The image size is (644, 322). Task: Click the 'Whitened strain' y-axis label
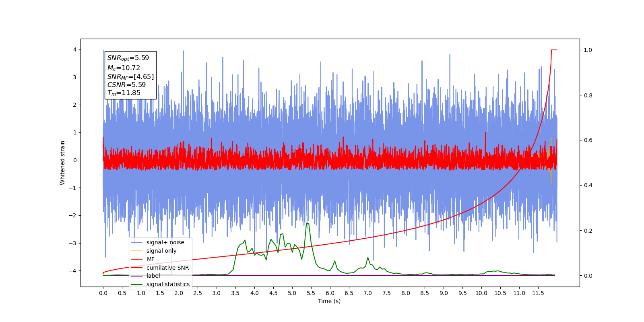62,163
